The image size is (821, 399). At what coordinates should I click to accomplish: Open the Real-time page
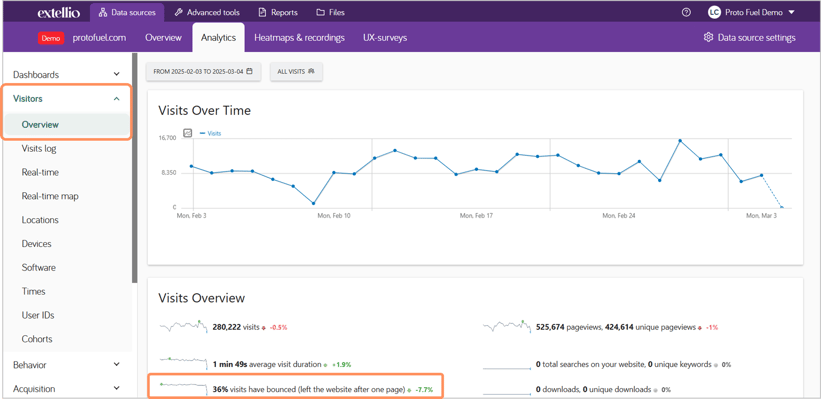(40, 172)
